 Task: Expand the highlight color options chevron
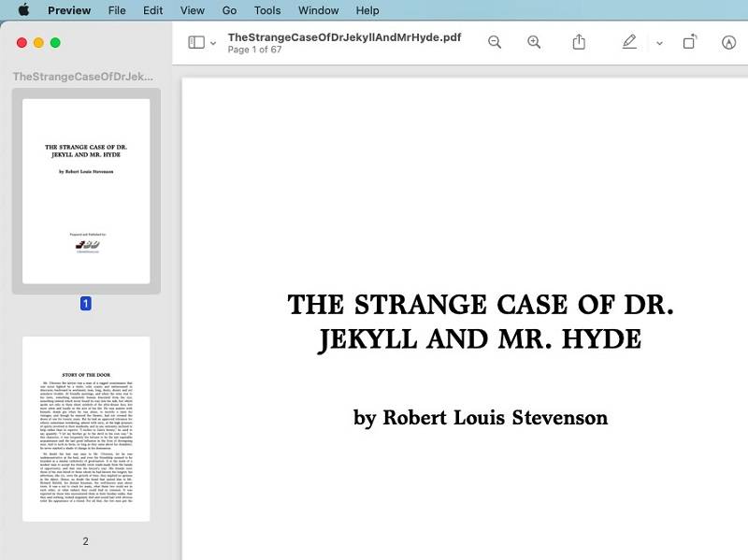point(659,43)
